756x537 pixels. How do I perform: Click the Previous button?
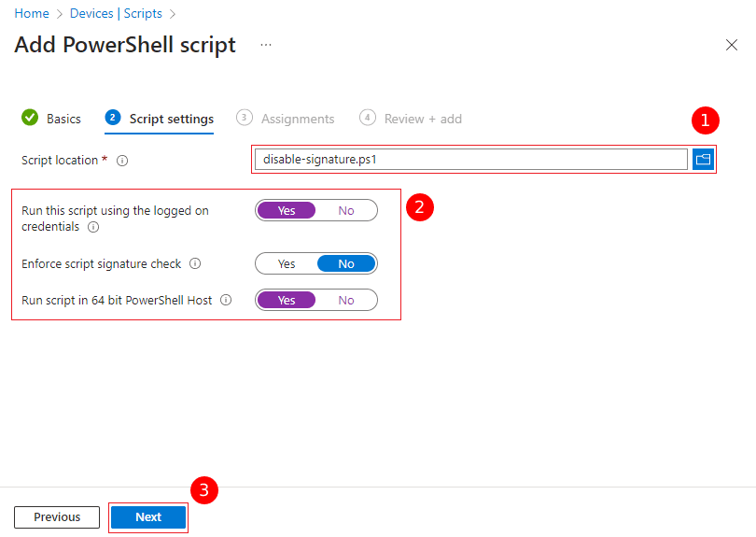coord(57,517)
